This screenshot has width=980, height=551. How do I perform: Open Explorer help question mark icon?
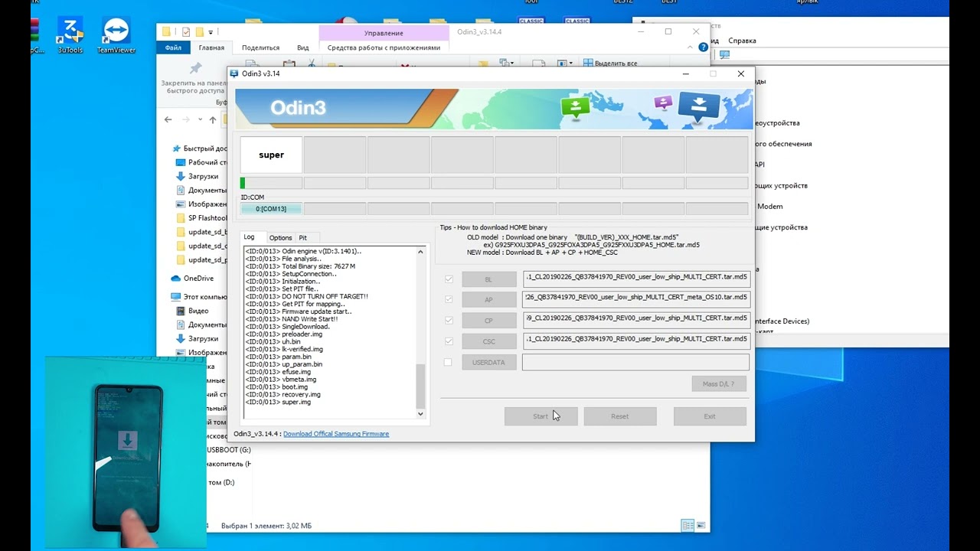click(x=703, y=47)
